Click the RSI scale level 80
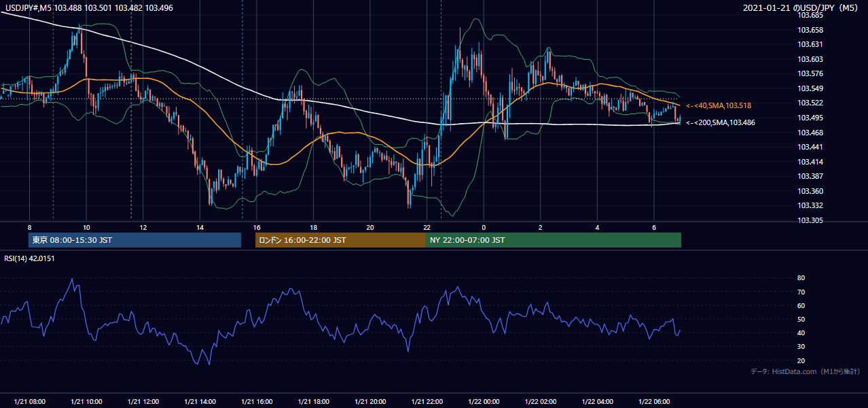 click(x=801, y=278)
